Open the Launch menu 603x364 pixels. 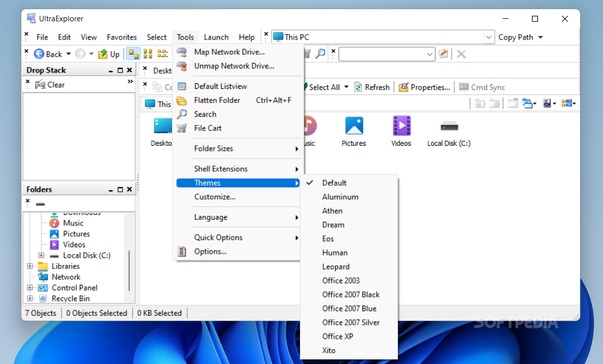point(216,38)
